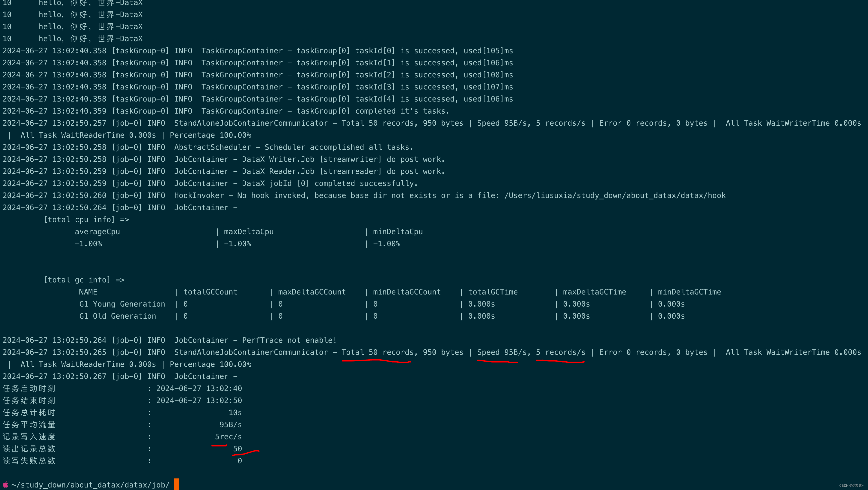Select the 'averageCpu' column header
Viewport: 868px width, 490px height.
tap(97, 232)
